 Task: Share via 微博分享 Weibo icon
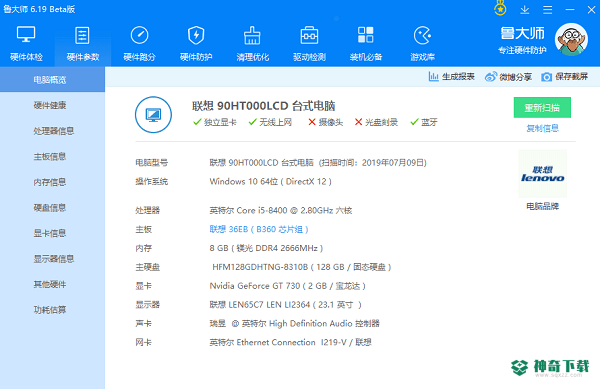click(x=491, y=76)
